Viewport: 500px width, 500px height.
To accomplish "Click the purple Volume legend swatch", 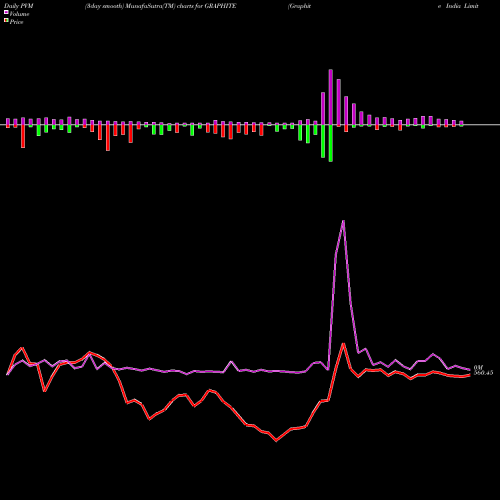I will tap(6, 12).
